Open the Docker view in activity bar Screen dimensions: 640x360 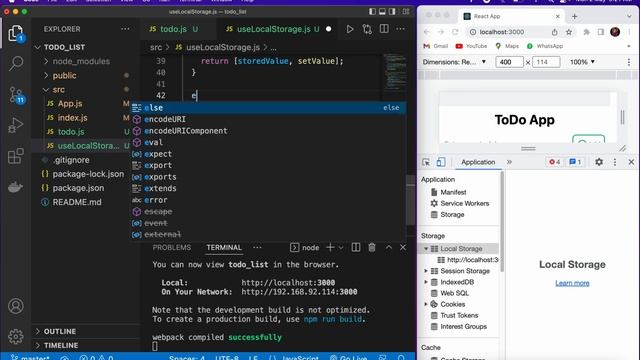(16, 187)
